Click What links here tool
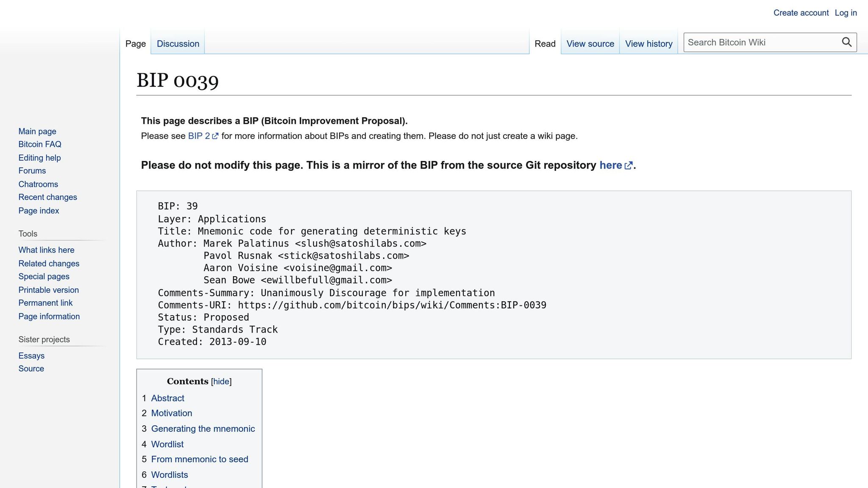Viewport: 868px width, 488px height. pyautogui.click(x=46, y=250)
